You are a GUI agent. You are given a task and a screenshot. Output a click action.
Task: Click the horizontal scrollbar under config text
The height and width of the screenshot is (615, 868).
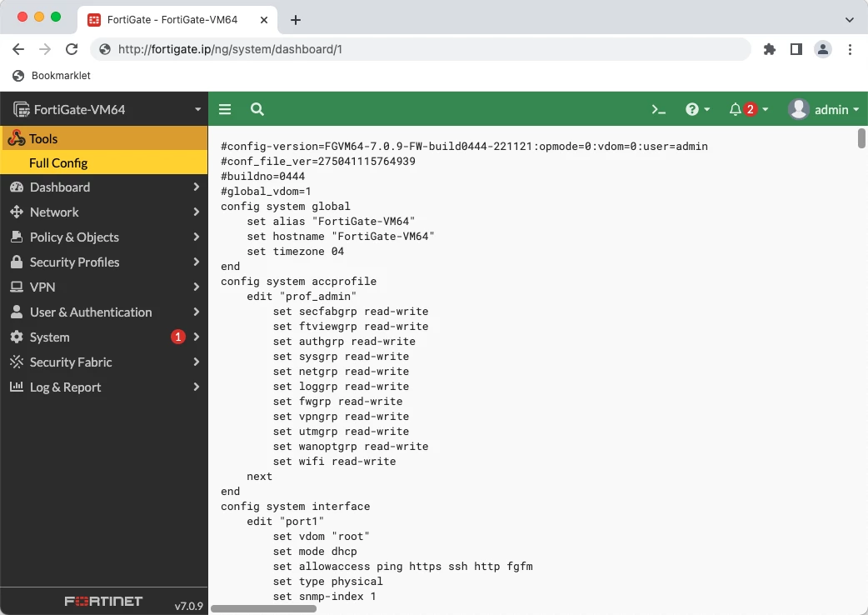click(263, 608)
